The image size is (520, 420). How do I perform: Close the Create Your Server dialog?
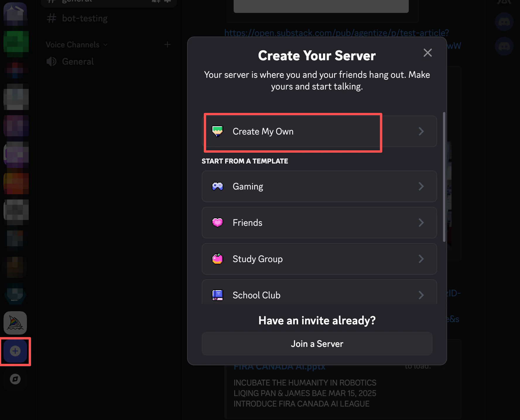pyautogui.click(x=428, y=53)
